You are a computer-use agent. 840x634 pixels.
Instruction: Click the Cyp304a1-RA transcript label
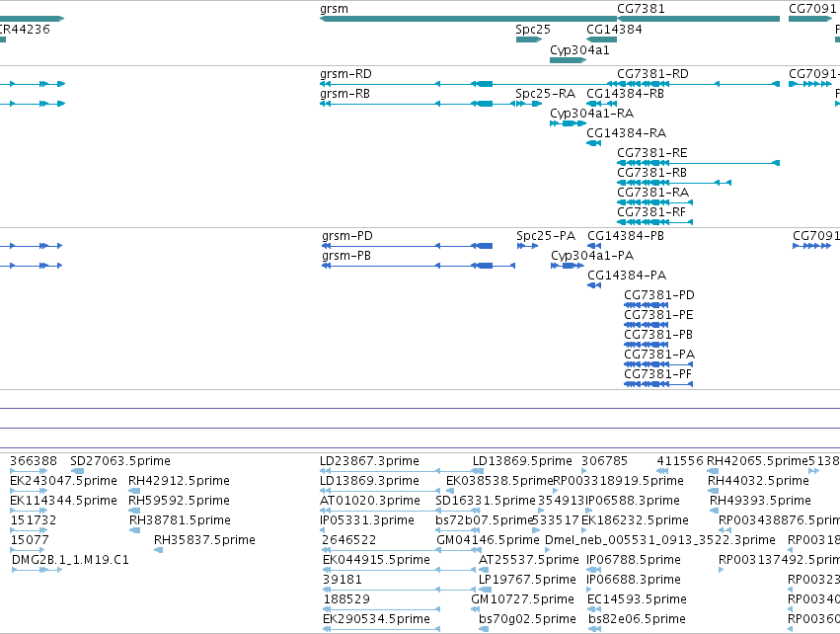(591, 114)
